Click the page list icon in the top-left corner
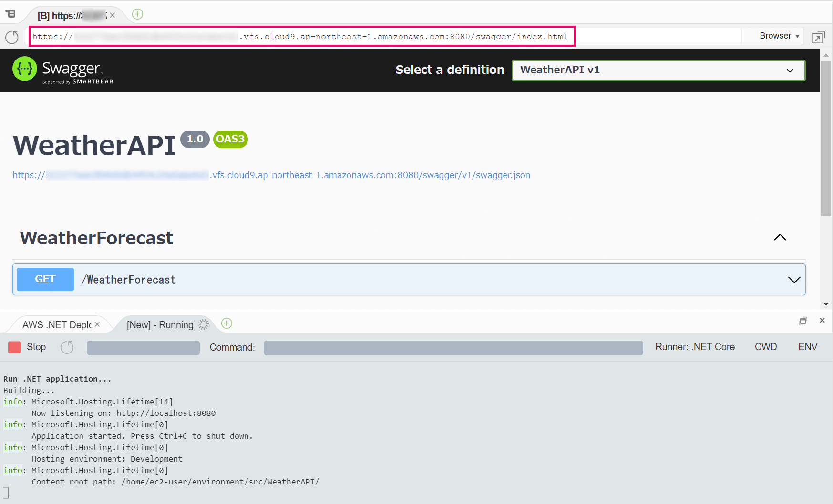The height and width of the screenshot is (504, 833). [x=10, y=13]
